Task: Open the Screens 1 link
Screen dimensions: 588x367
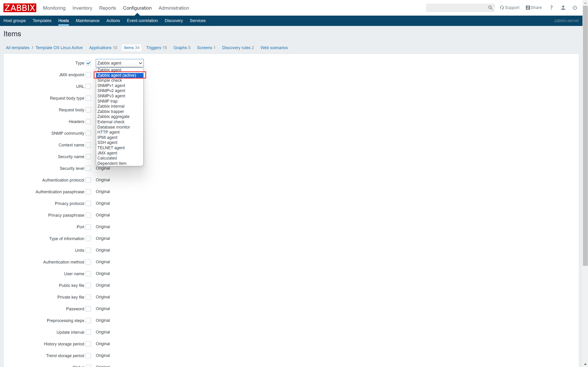Action: pyautogui.click(x=206, y=48)
